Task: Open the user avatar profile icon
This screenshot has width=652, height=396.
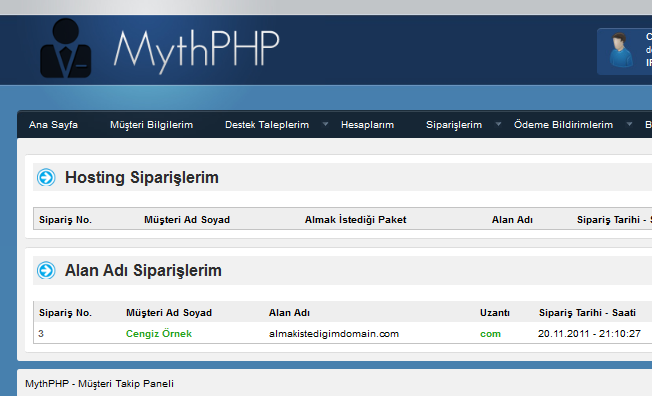Action: coord(621,50)
